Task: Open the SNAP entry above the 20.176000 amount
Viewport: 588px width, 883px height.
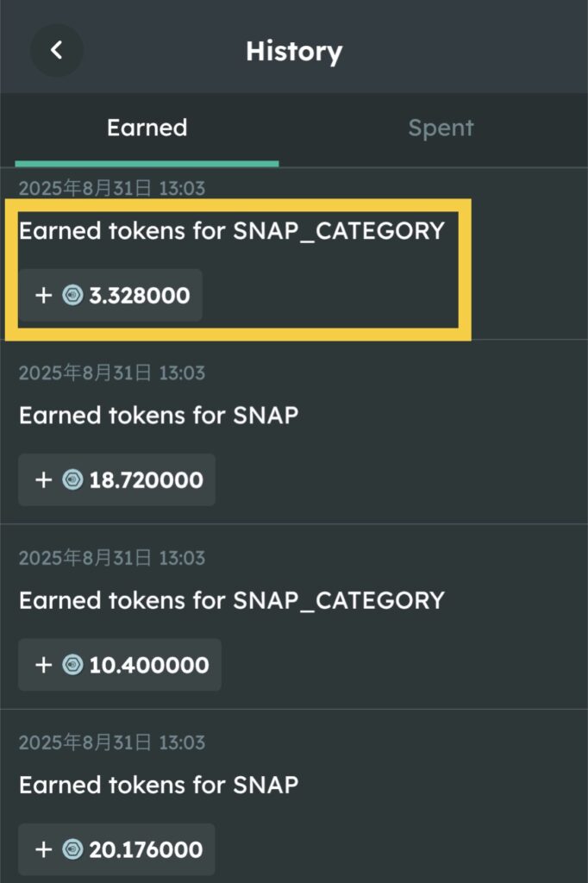Action: (x=159, y=785)
